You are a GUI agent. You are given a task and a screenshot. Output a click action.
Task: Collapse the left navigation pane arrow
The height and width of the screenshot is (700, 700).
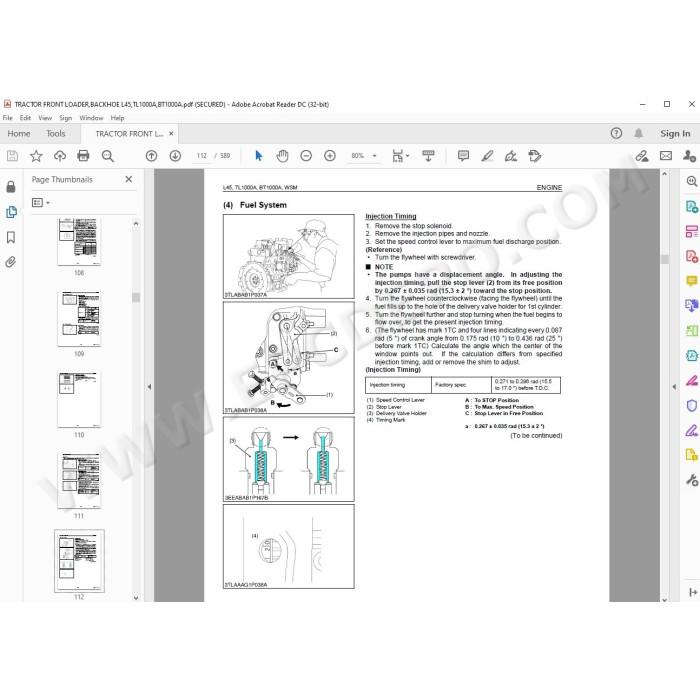coord(149,387)
